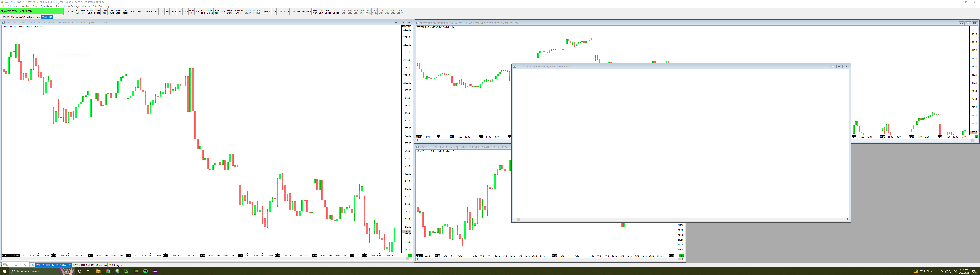Viewport: 980px width, 275px height.
Task: Open the Global Settings menu
Action: pos(72,6)
